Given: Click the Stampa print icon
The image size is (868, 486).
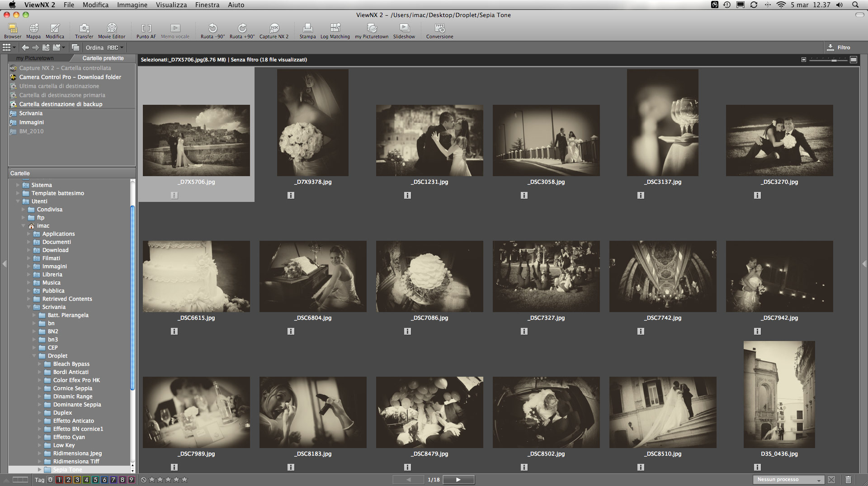Looking at the screenshot, I should tap(307, 31).
